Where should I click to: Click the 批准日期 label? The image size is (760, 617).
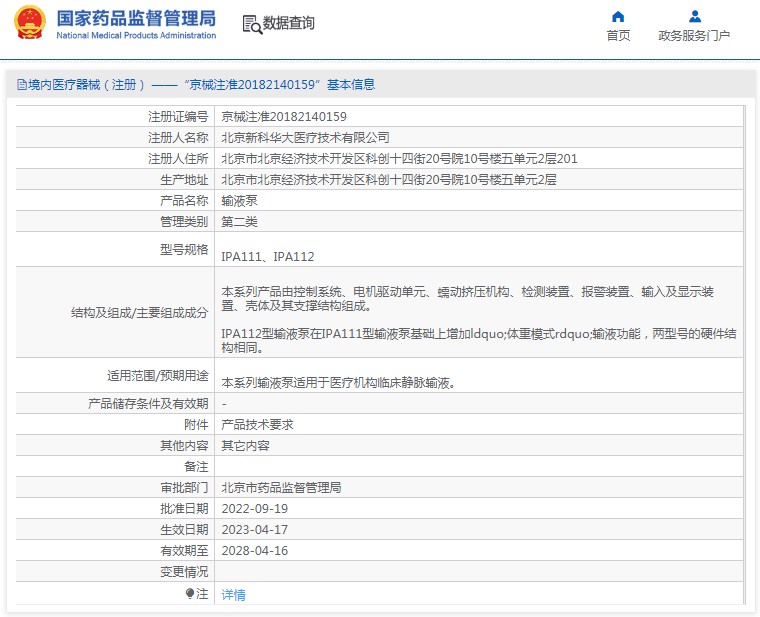(x=184, y=508)
